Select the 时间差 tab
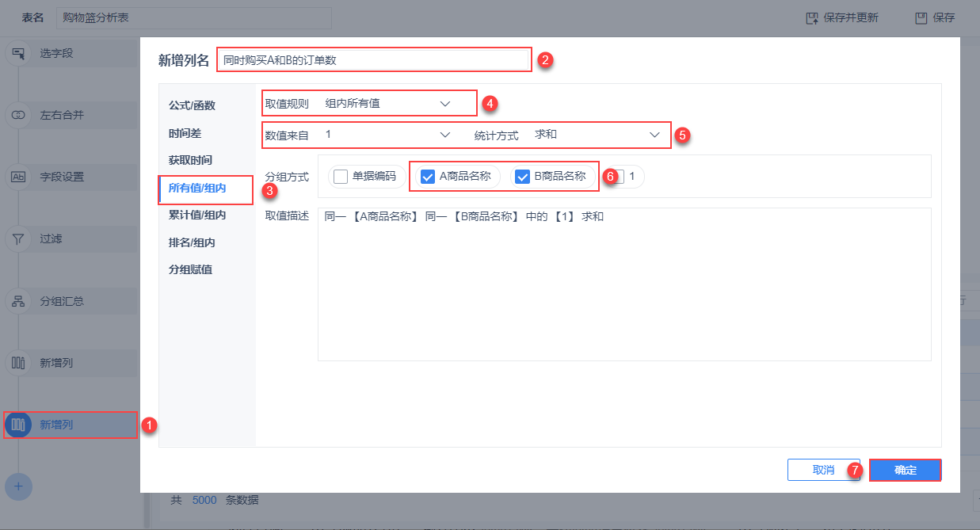980x530 pixels. point(185,133)
